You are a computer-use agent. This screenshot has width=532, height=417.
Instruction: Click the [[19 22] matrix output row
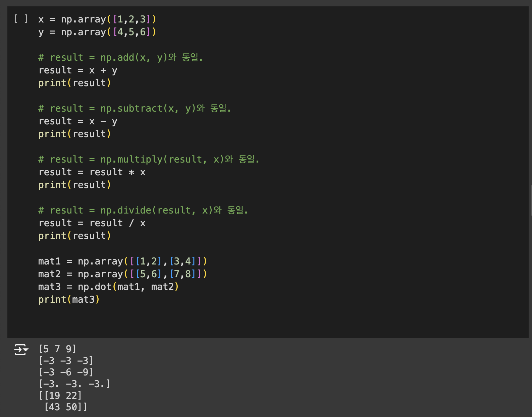(x=60, y=396)
